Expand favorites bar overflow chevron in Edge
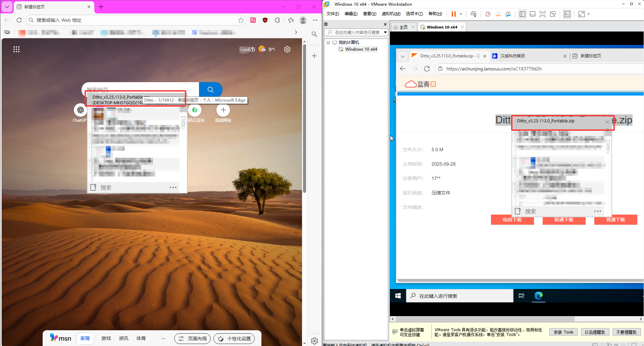The height and width of the screenshot is (346, 644). 296,32
